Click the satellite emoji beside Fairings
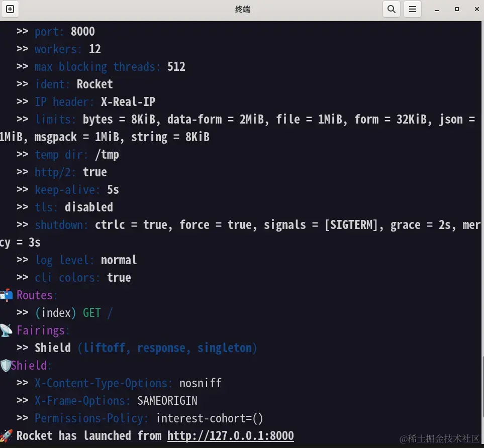This screenshot has width=484, height=448. pyautogui.click(x=6, y=330)
